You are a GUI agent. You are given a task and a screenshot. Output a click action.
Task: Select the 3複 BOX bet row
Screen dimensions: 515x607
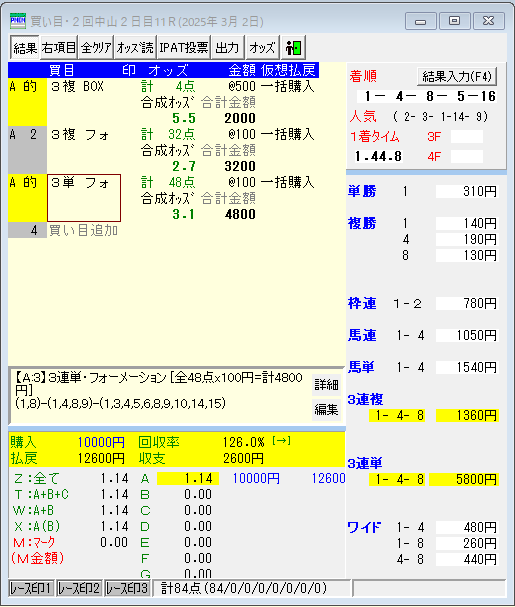[163, 102]
